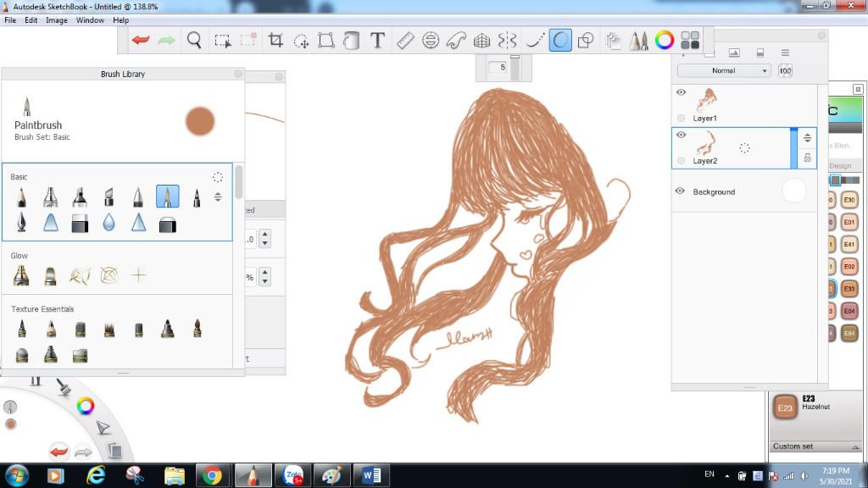The image size is (868, 488).
Task: Click the Background layer color circle
Action: click(x=794, y=191)
